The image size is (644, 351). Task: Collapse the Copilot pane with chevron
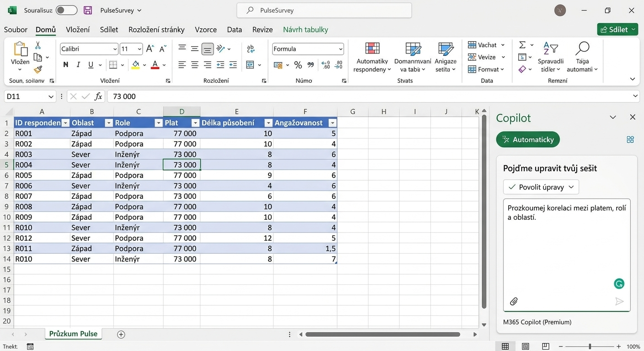coord(613,117)
